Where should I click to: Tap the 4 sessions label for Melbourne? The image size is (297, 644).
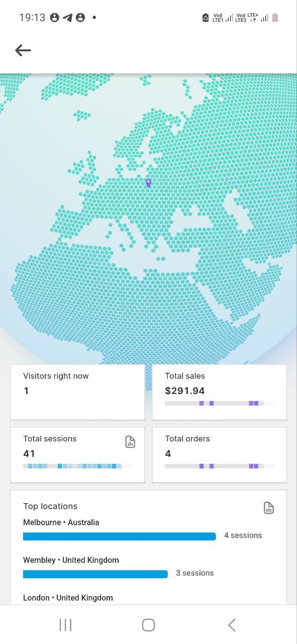[x=243, y=535]
